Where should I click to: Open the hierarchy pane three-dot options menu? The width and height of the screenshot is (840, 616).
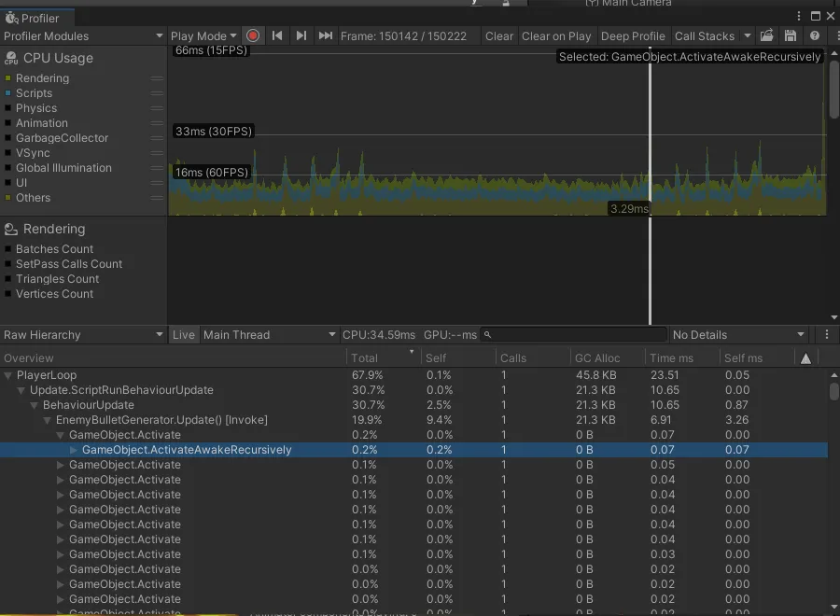827,334
